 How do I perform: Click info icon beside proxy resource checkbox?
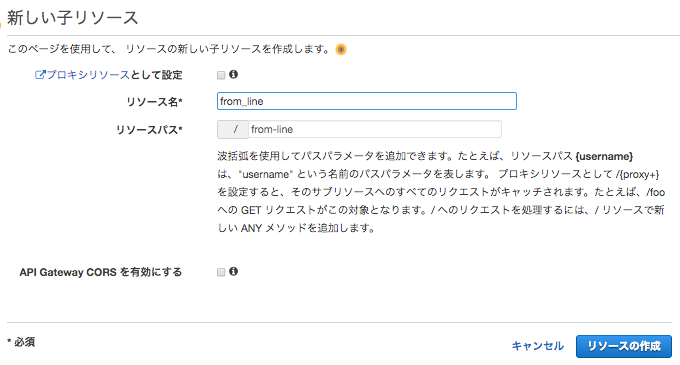click(x=233, y=75)
